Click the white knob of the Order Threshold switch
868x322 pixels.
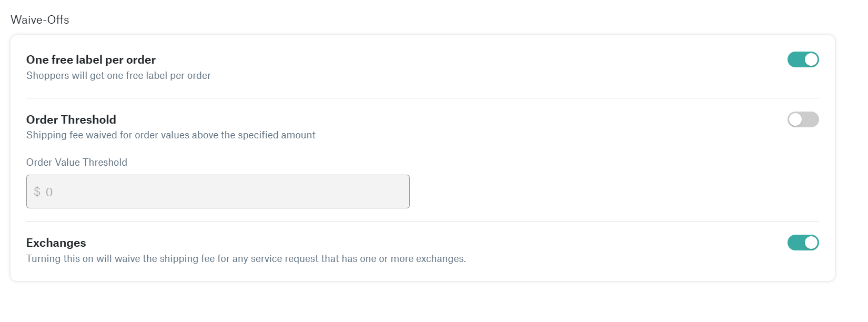click(795, 119)
